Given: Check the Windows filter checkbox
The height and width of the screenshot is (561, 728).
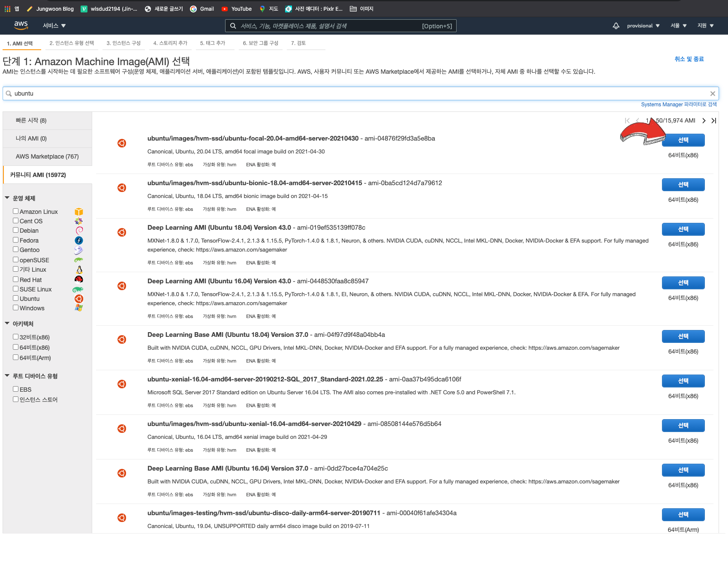Looking at the screenshot, I should pos(15,308).
